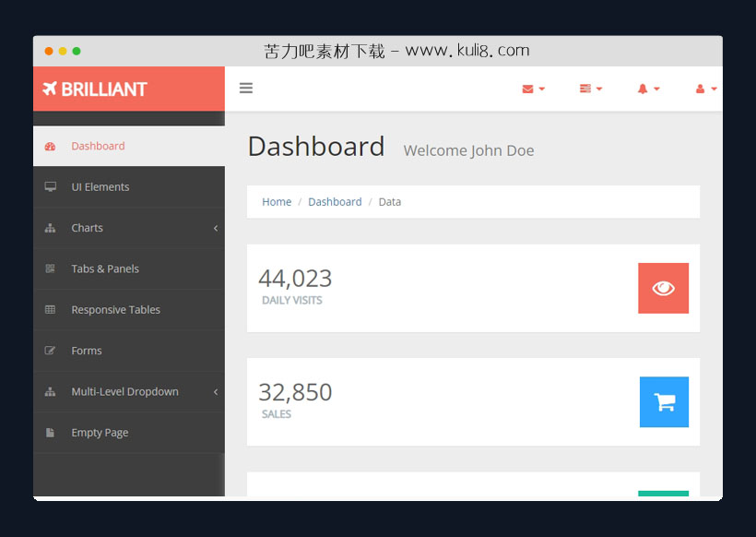Click the plane icon in the Brilliant logo
Screen dimensions: 756x537
click(x=53, y=89)
